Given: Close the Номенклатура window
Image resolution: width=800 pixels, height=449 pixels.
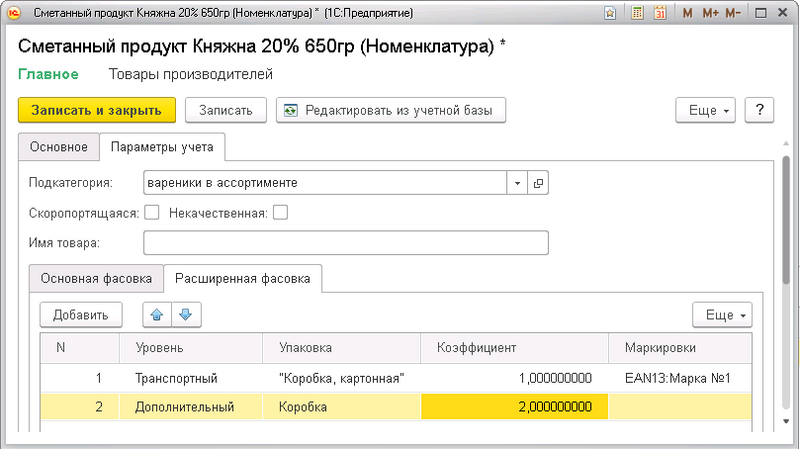Looking at the screenshot, I should click(x=783, y=13).
